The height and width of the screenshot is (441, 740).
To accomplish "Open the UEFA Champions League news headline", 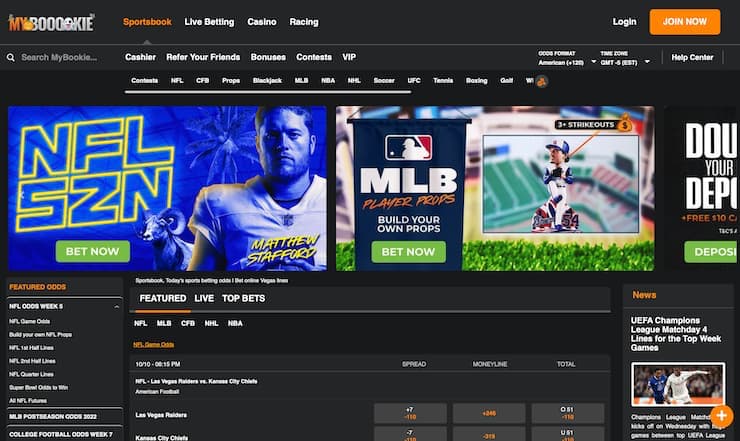I will tap(676, 334).
